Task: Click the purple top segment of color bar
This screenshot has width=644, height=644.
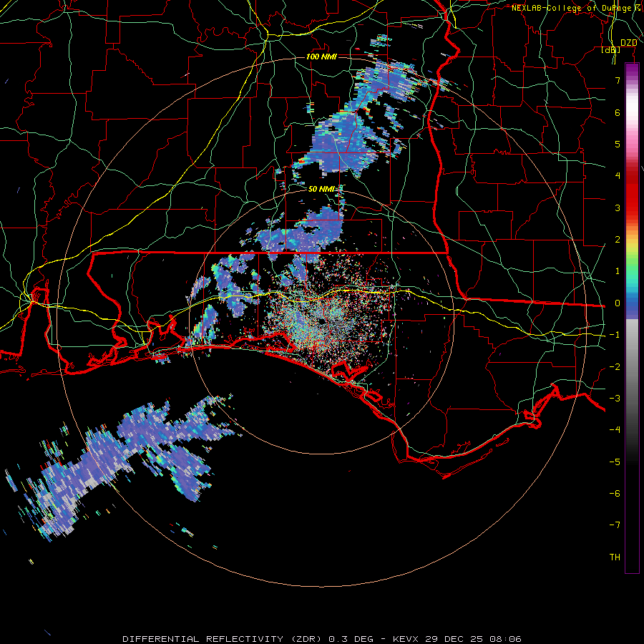Action: (x=632, y=71)
